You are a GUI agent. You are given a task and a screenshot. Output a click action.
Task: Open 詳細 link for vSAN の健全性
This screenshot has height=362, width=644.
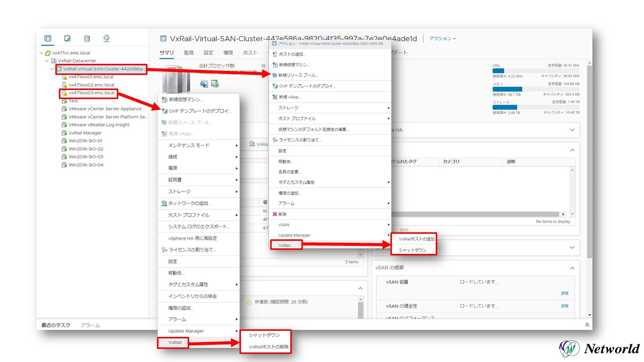point(565,306)
